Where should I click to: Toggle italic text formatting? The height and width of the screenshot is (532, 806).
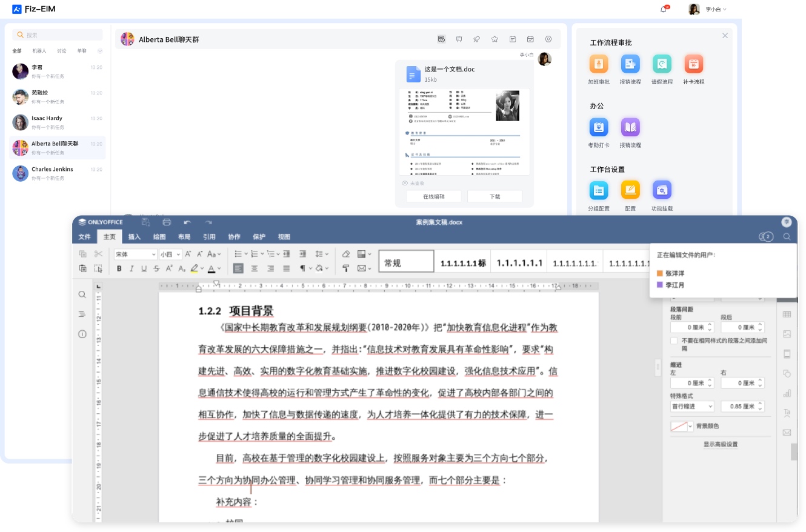132,268
